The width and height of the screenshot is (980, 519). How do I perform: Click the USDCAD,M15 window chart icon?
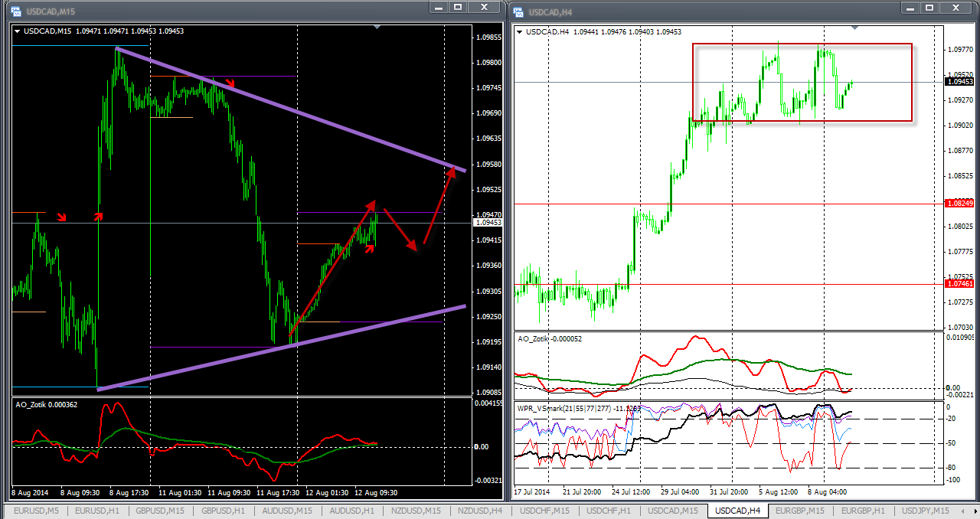(x=15, y=11)
